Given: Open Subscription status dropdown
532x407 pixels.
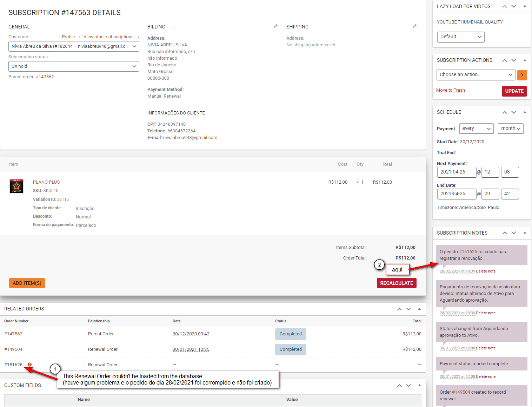Looking at the screenshot, I should tap(74, 66).
